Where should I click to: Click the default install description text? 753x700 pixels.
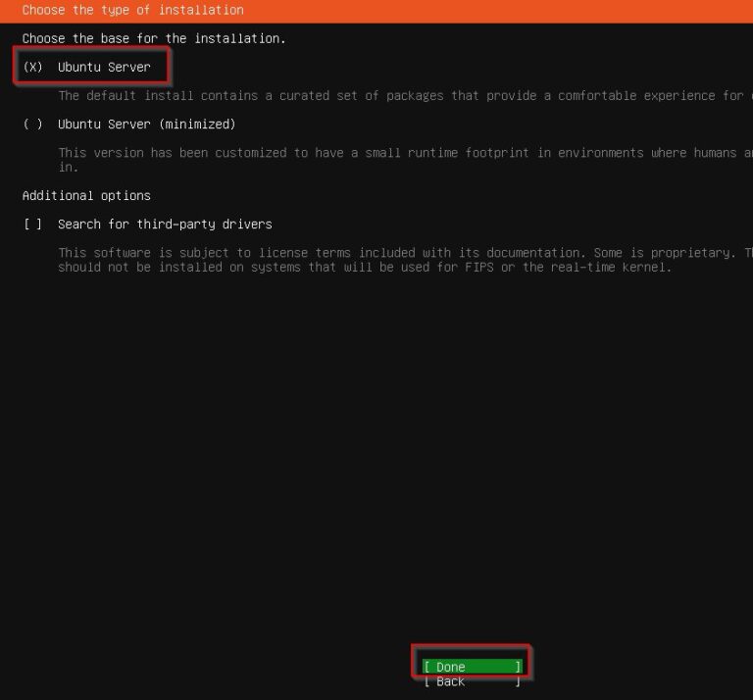click(x=405, y=95)
